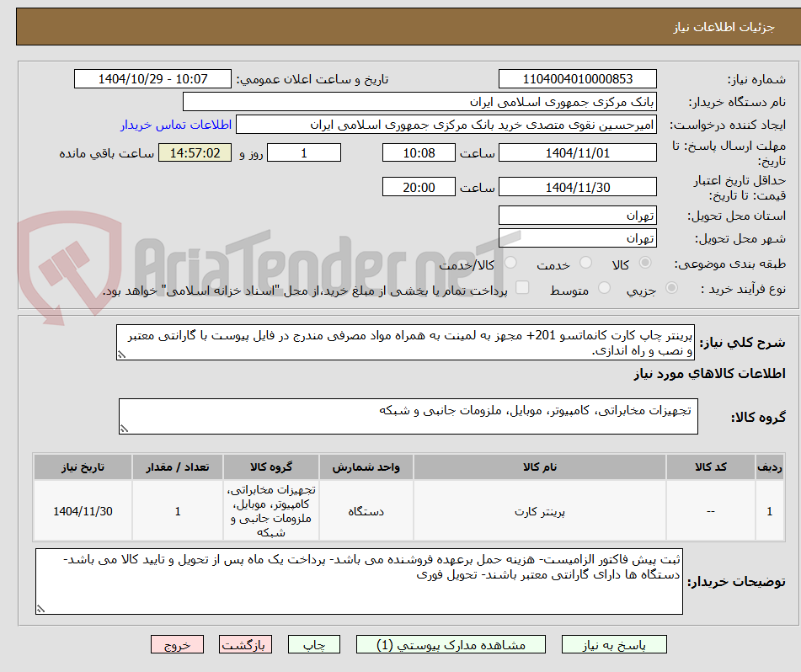Click the واحد شمارش column header
This screenshot has width=801, height=672.
click(366, 467)
